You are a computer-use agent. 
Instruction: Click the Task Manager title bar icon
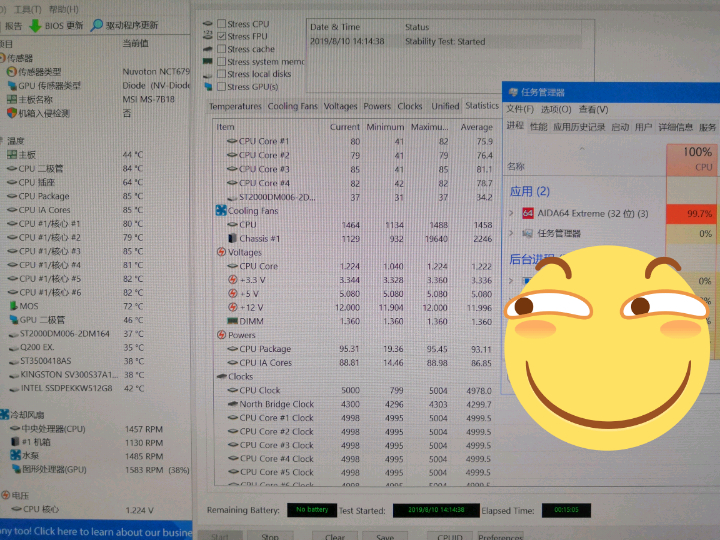[513, 92]
